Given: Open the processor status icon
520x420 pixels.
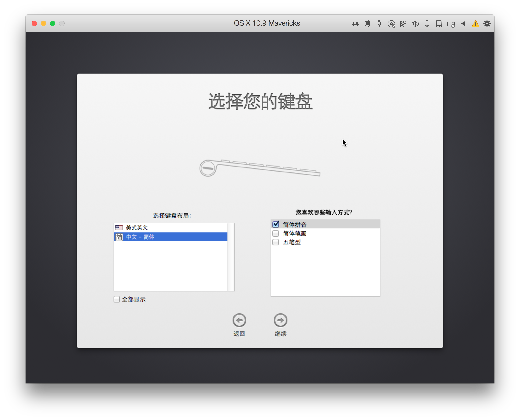Looking at the screenshot, I should tap(367, 24).
